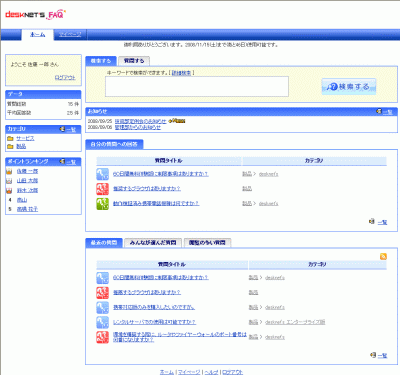Select the 検索する tab
The height and width of the screenshot is (375, 400).
pyautogui.click(x=101, y=61)
